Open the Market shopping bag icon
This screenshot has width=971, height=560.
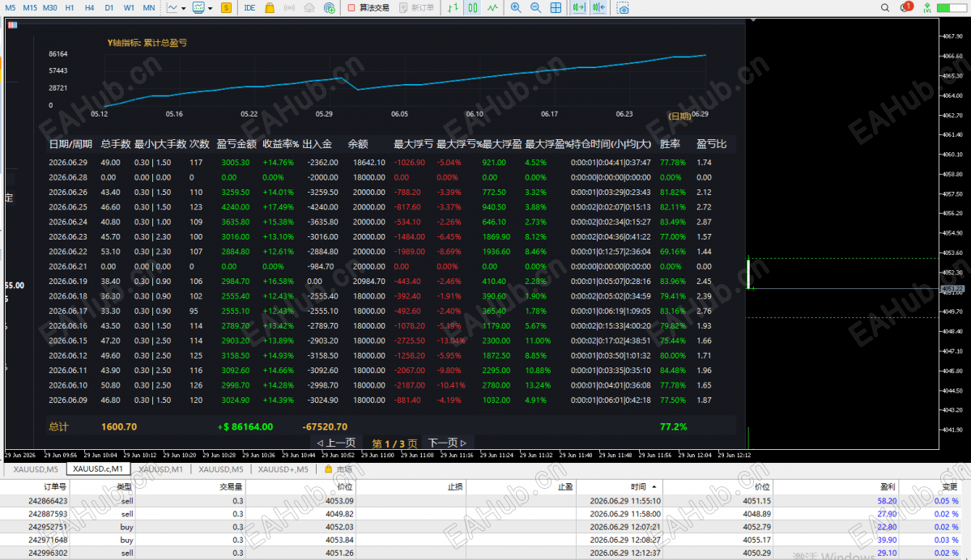270,8
